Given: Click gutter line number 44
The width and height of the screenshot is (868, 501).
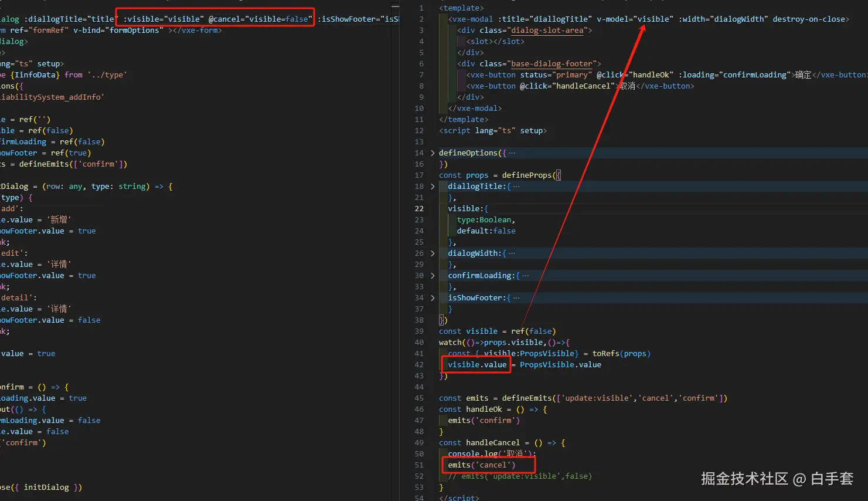Looking at the screenshot, I should [419, 387].
